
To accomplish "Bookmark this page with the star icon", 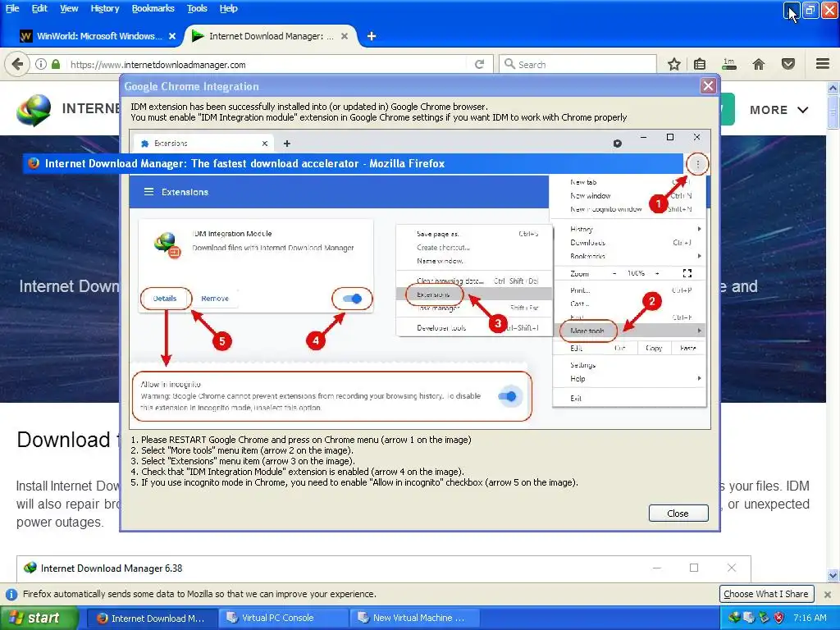I will [674, 64].
